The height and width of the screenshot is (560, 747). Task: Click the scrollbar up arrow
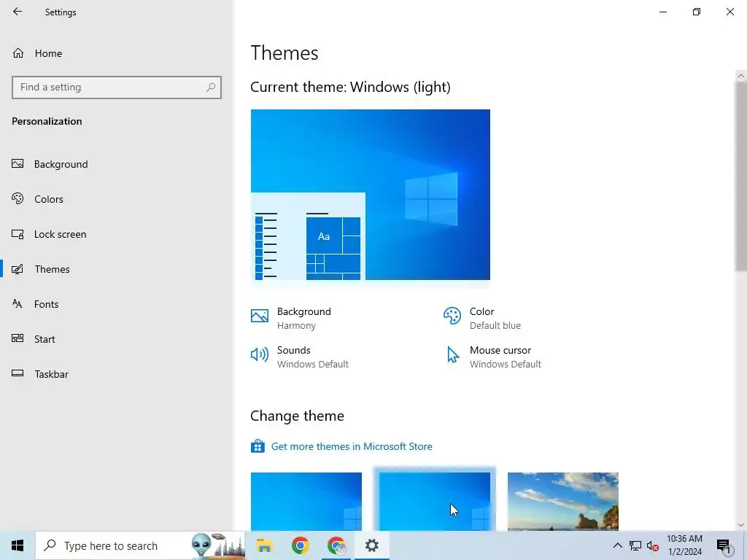(741, 76)
